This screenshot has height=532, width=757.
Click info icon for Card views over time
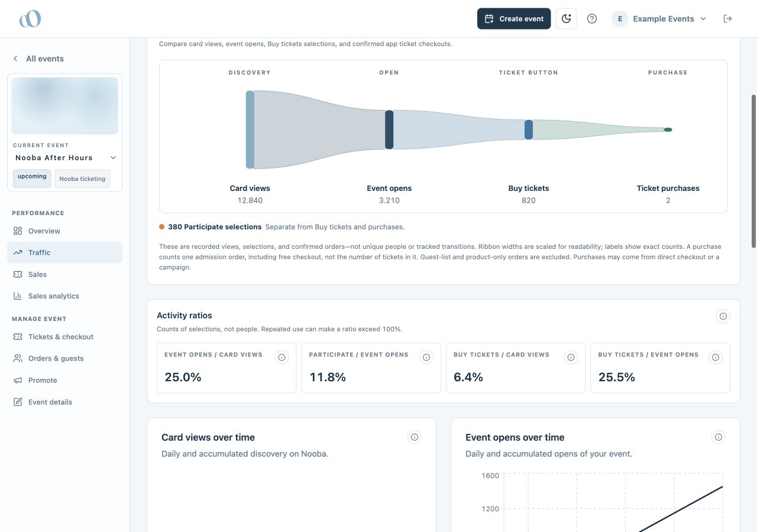click(x=415, y=437)
